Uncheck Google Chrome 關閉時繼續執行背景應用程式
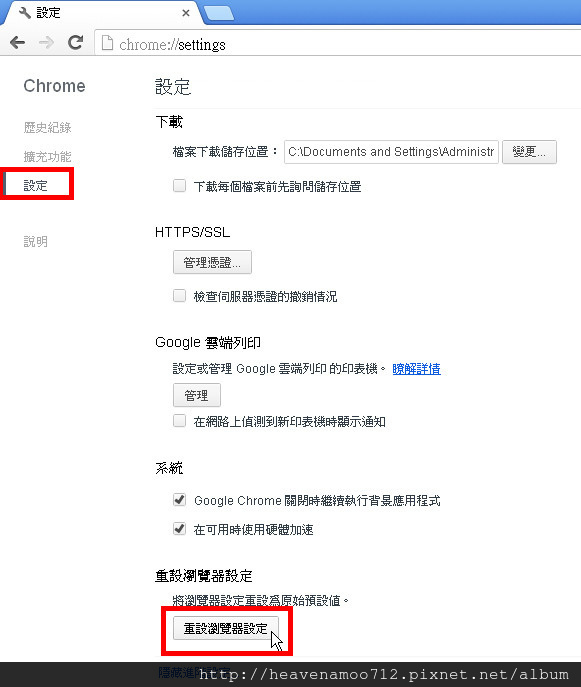Image resolution: width=581 pixels, height=687 pixels. (x=179, y=500)
